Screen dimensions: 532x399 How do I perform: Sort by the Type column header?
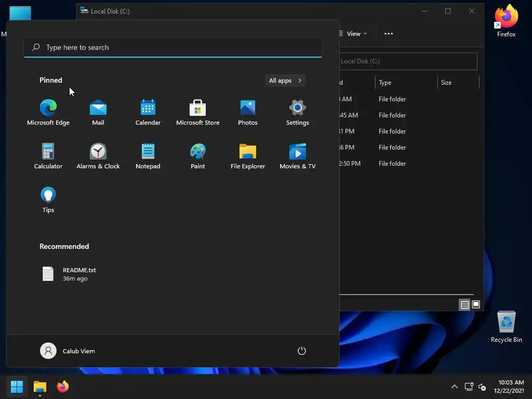(406, 83)
